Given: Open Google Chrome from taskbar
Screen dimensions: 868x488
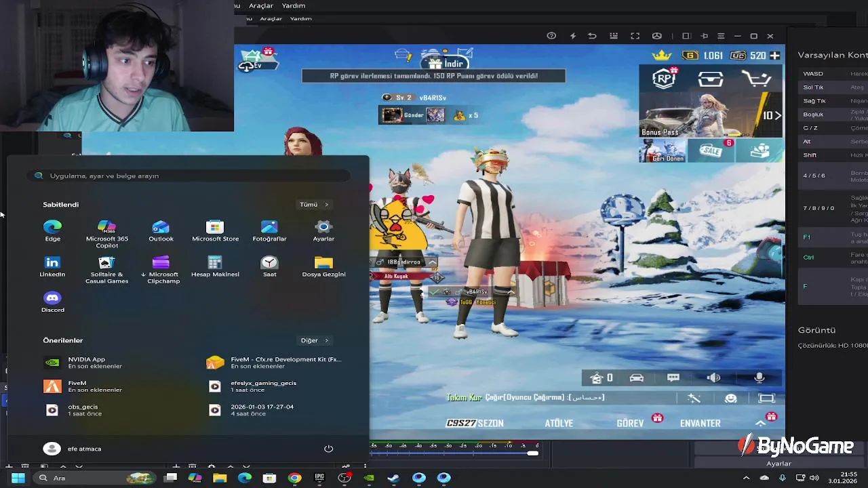Looking at the screenshot, I should (294, 478).
